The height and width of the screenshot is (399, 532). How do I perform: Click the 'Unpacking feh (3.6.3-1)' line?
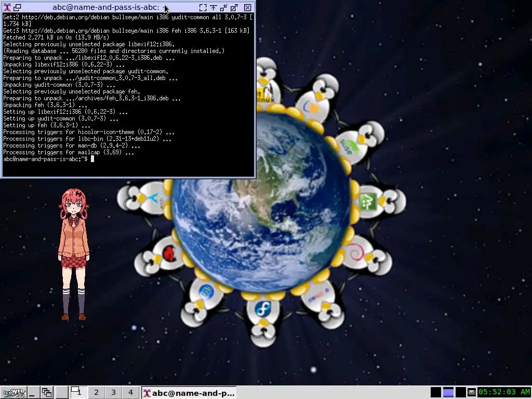point(45,105)
